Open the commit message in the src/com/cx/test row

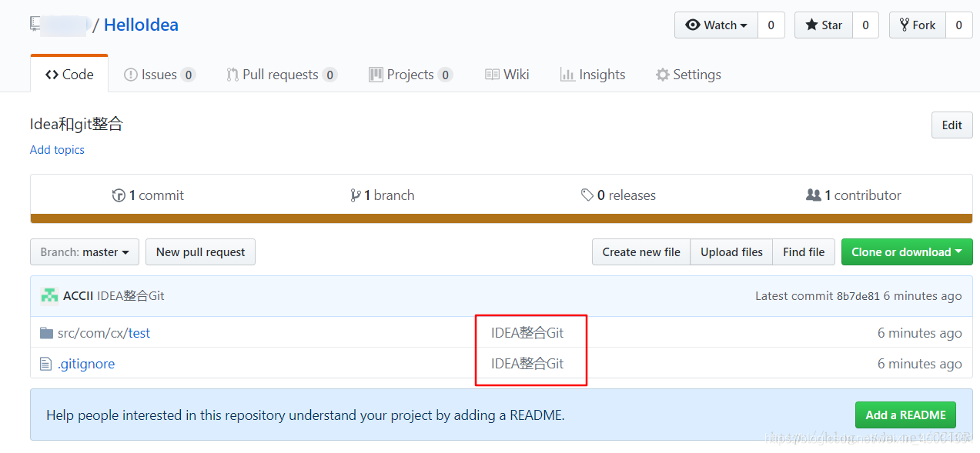pos(527,333)
